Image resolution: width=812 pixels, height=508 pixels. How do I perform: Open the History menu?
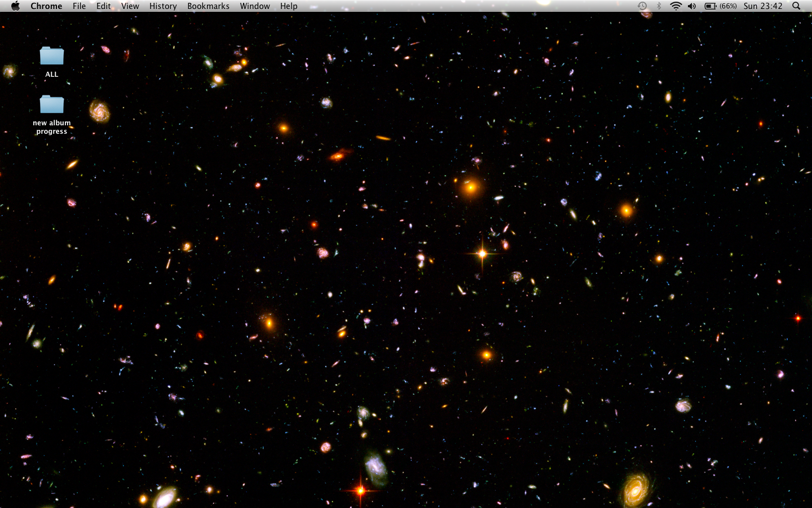tap(163, 6)
